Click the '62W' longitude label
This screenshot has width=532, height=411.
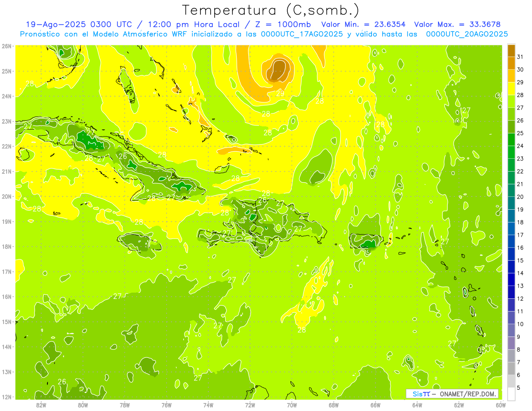click(459, 405)
